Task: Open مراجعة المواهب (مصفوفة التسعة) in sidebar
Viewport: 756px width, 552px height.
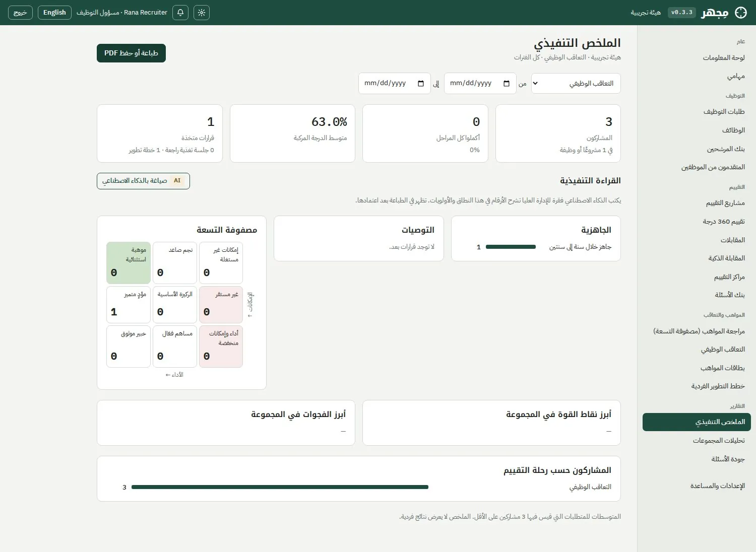Action: tap(697, 331)
